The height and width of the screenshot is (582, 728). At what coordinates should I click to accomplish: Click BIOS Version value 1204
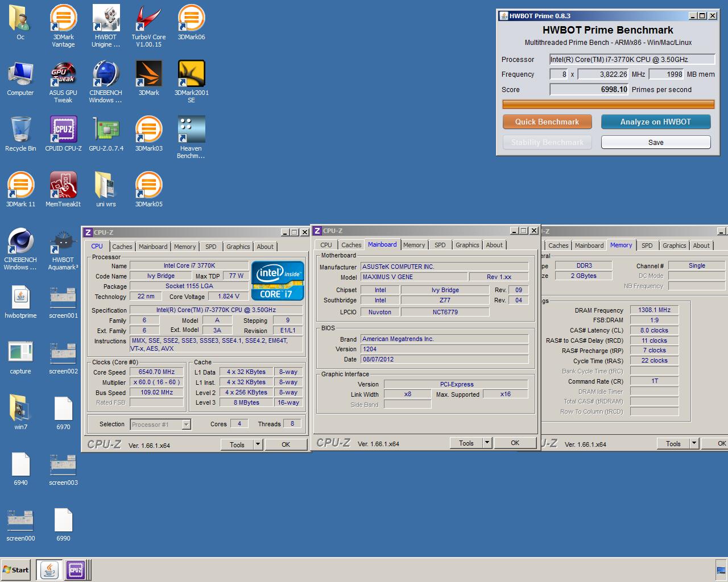tap(444, 349)
